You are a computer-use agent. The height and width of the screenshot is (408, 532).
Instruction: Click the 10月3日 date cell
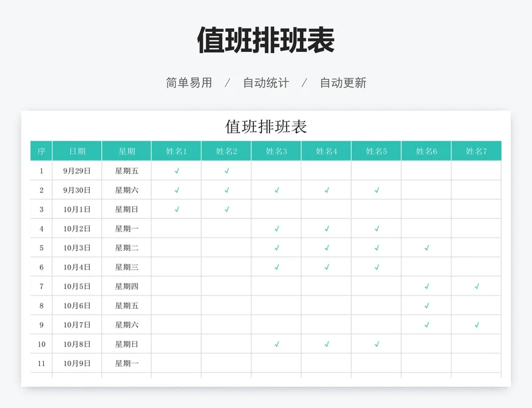77,248
